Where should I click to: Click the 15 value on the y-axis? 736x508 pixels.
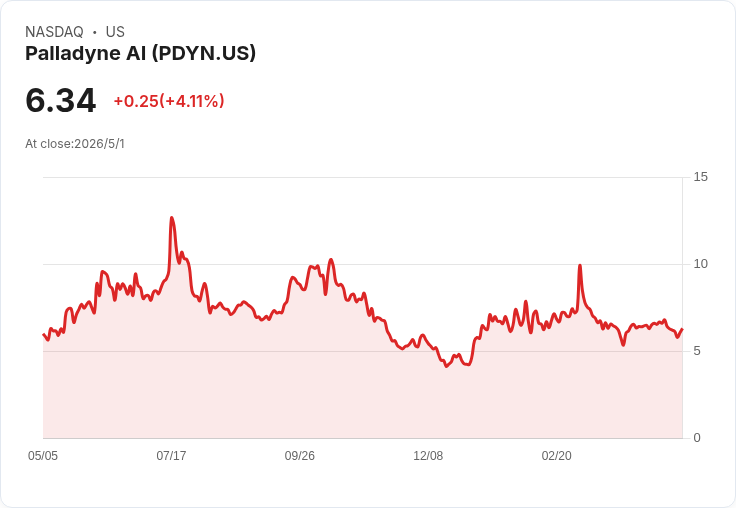(700, 177)
